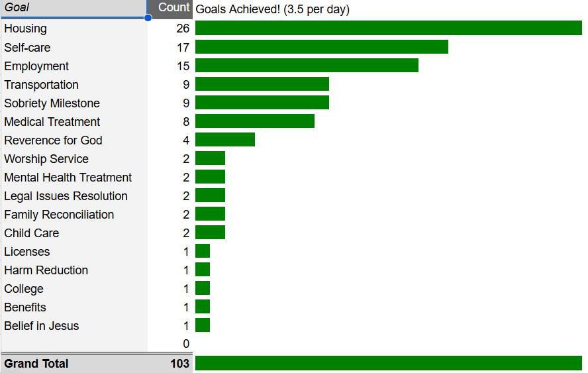
Task: Click the Sobriety Milestone green bar
Action: pyautogui.click(x=262, y=103)
